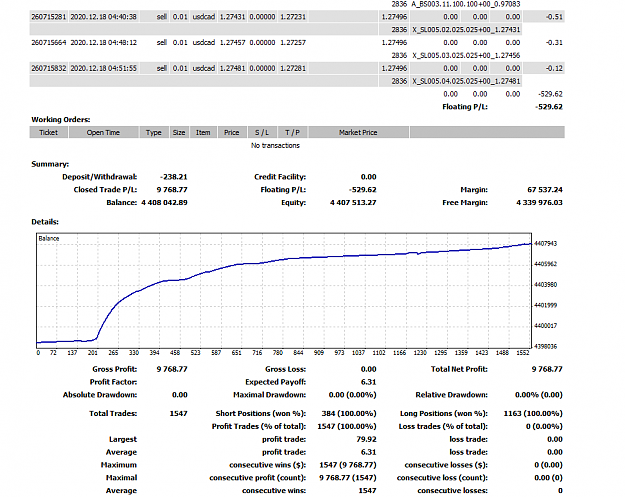625x497 pixels.
Task: Click the Expected Payoff label
Action: (275, 382)
